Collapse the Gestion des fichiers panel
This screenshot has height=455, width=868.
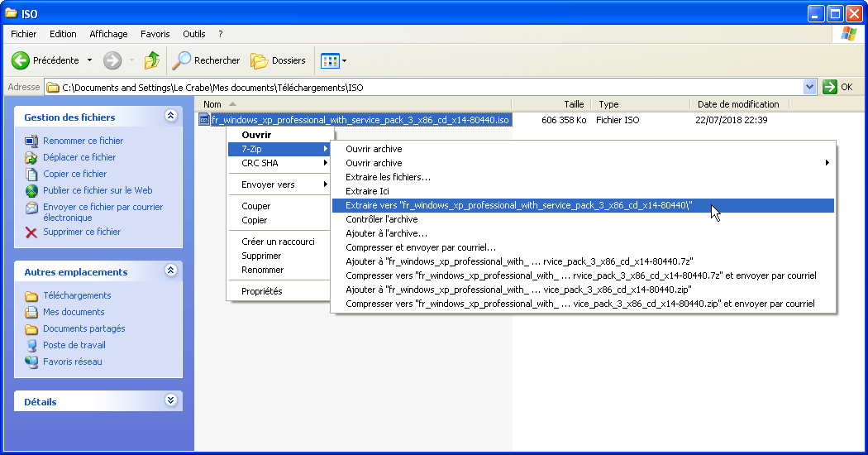170,115
